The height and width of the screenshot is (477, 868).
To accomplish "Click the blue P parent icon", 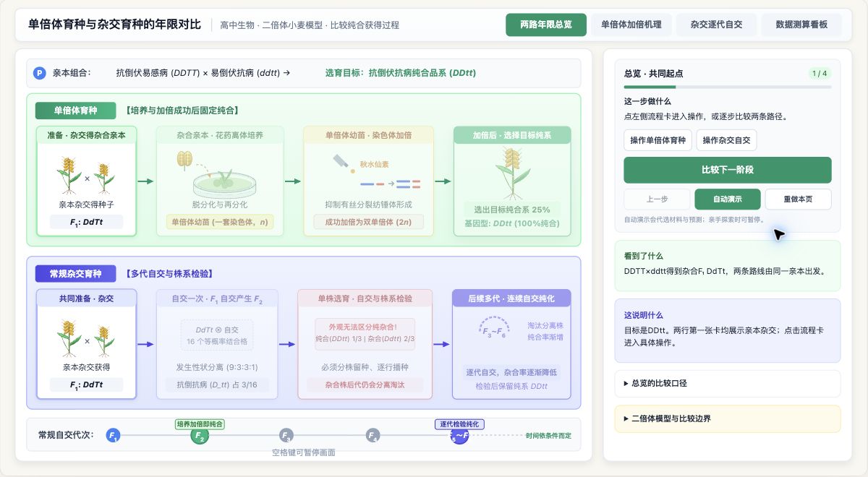I will pos(39,73).
